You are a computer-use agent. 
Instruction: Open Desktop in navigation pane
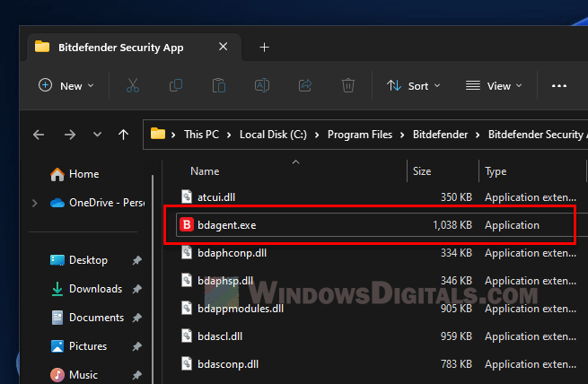click(x=79, y=260)
